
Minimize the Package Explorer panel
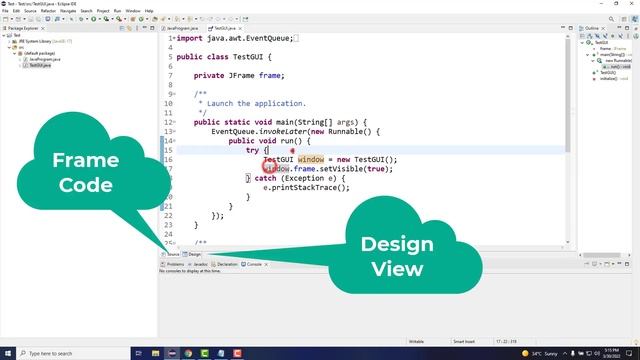pos(144,27)
